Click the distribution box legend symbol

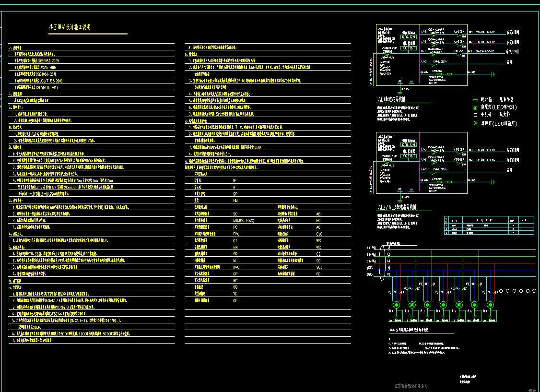pyautogui.click(x=475, y=101)
